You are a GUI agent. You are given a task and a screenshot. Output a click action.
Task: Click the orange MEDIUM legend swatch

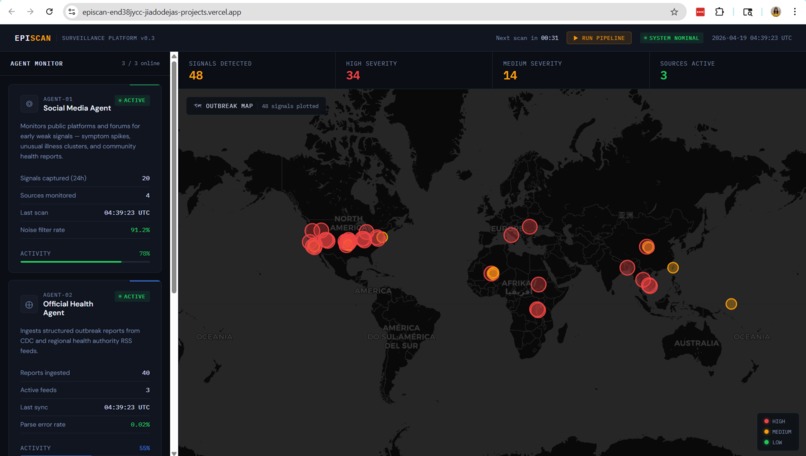766,432
